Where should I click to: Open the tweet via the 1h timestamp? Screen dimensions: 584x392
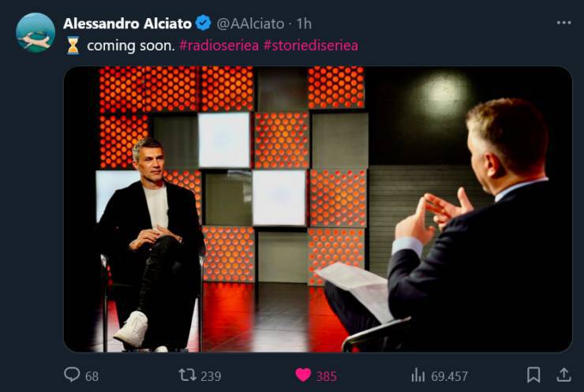pyautogui.click(x=304, y=24)
